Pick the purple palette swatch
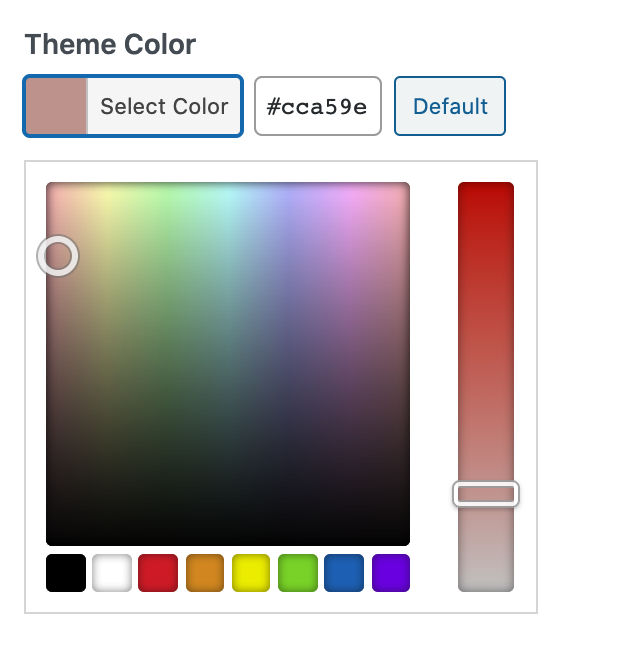This screenshot has height=662, width=644. 391,573
